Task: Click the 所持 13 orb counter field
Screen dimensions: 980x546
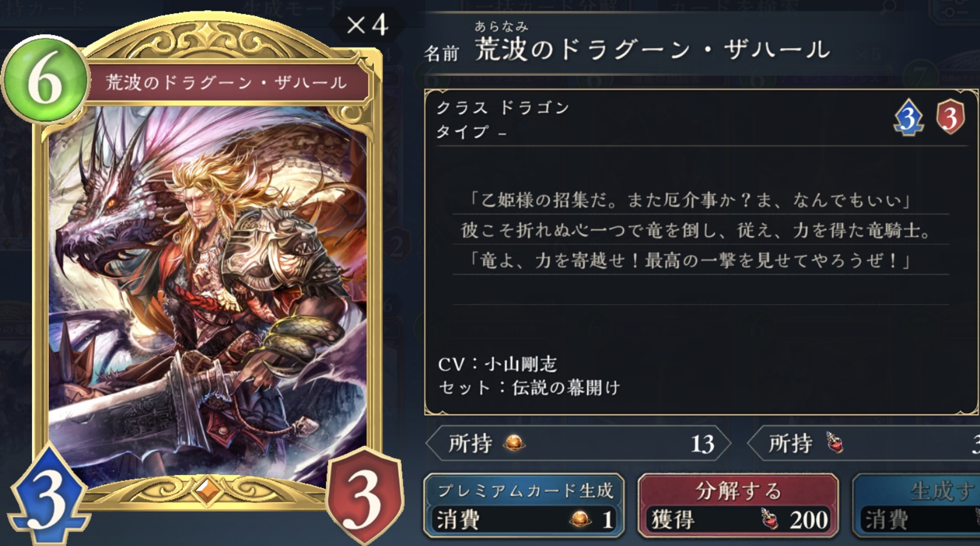Action: pyautogui.click(x=578, y=444)
